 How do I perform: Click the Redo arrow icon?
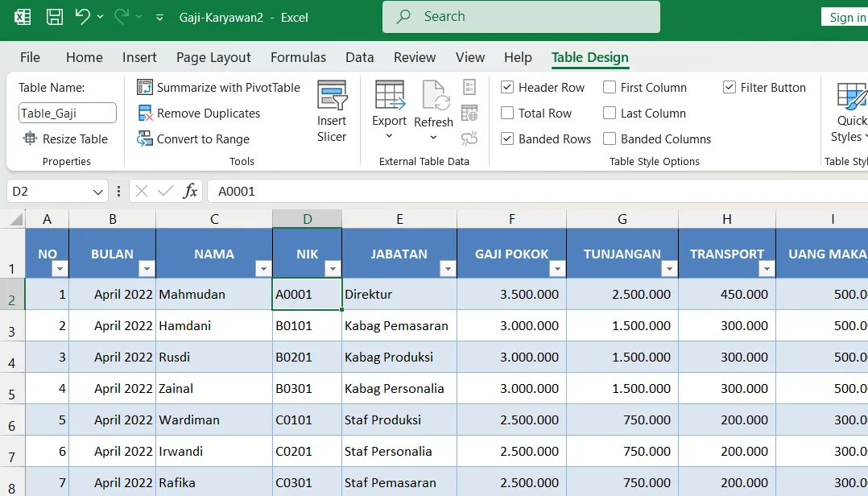tap(122, 17)
